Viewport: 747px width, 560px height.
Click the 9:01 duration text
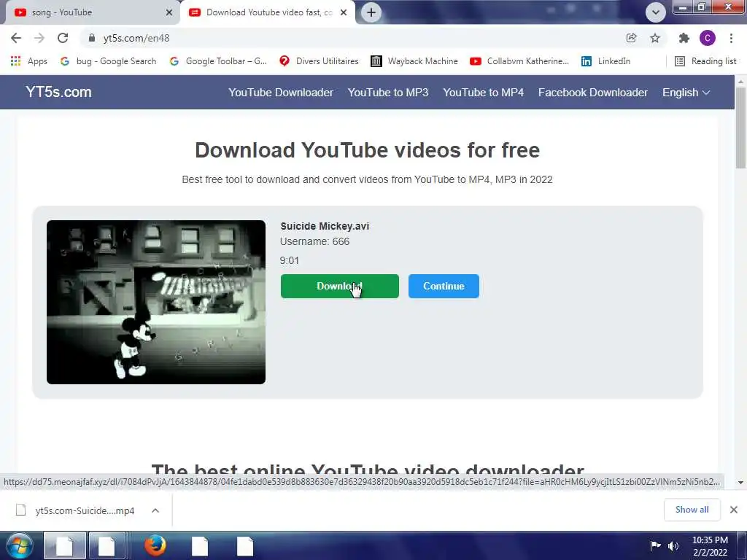pyautogui.click(x=289, y=260)
